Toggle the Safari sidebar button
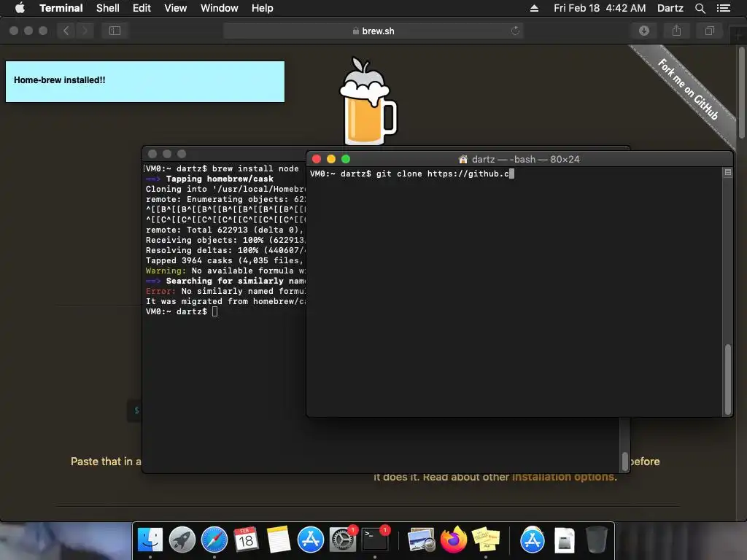 115,31
